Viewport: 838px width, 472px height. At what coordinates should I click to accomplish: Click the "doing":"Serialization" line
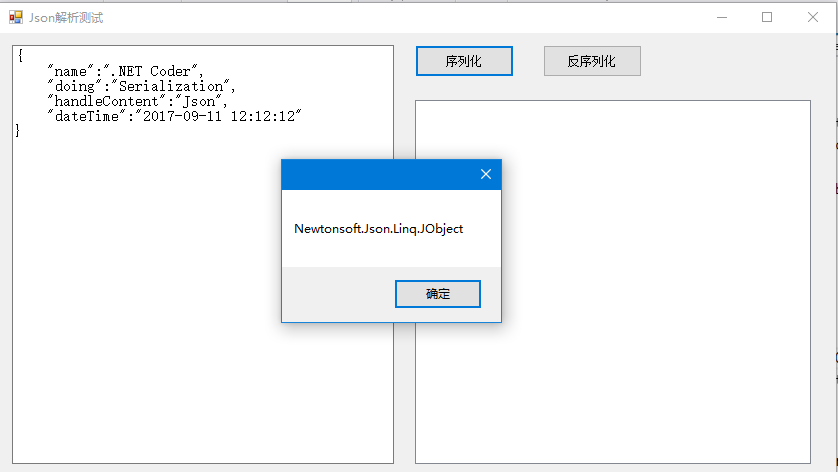tap(142, 86)
